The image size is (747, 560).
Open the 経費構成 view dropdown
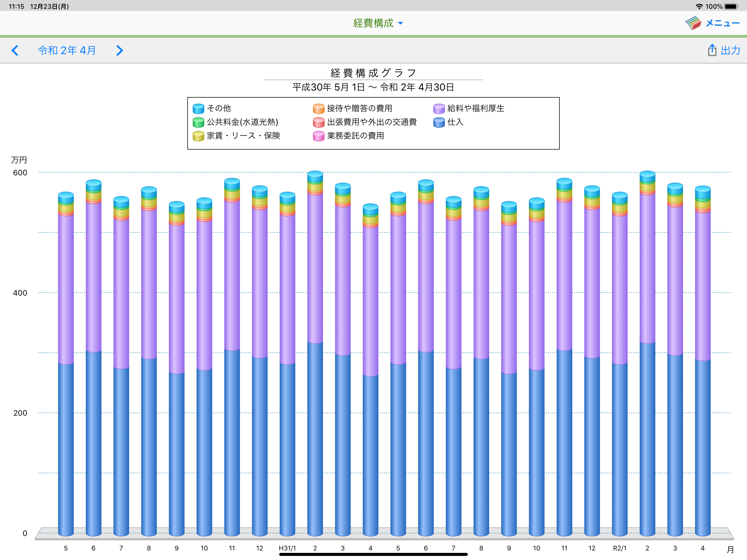[378, 23]
